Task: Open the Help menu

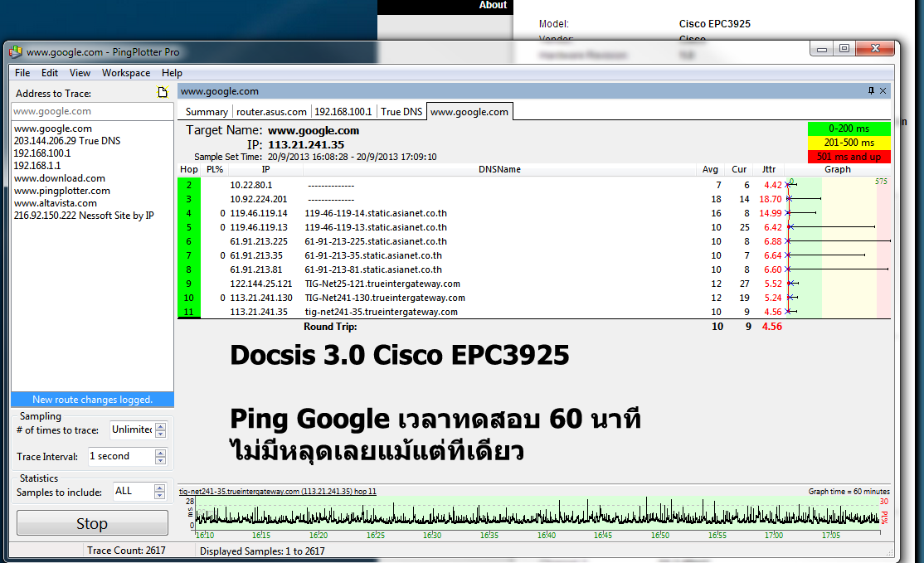Action: click(x=172, y=73)
